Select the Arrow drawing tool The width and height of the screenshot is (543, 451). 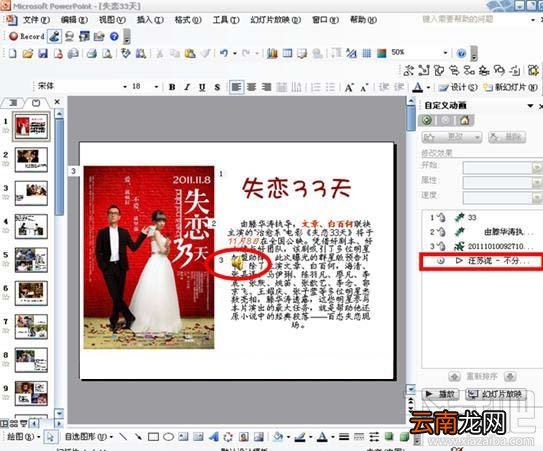138,437
